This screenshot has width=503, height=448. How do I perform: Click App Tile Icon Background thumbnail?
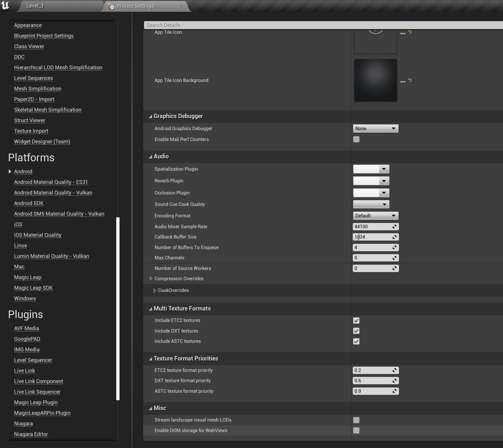coord(375,80)
